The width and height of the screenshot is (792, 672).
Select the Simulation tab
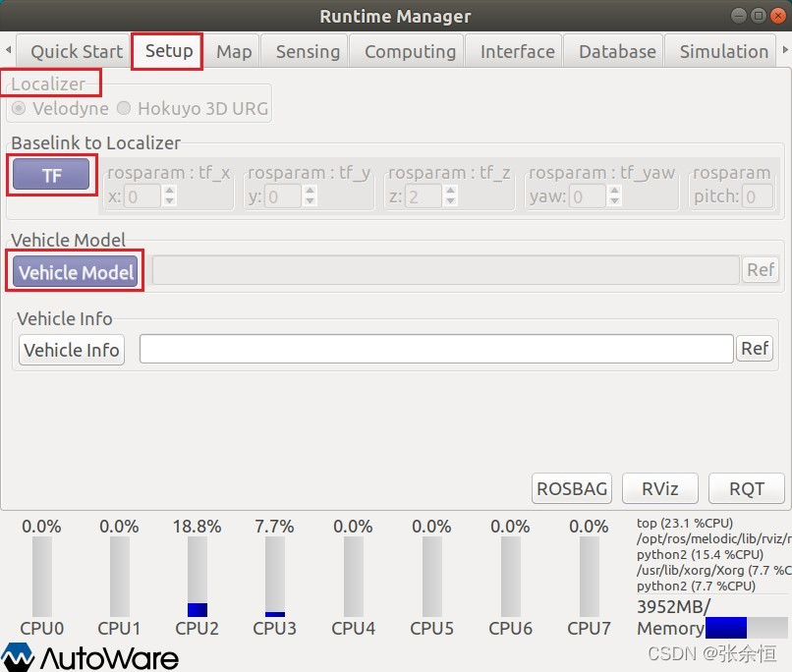723,51
